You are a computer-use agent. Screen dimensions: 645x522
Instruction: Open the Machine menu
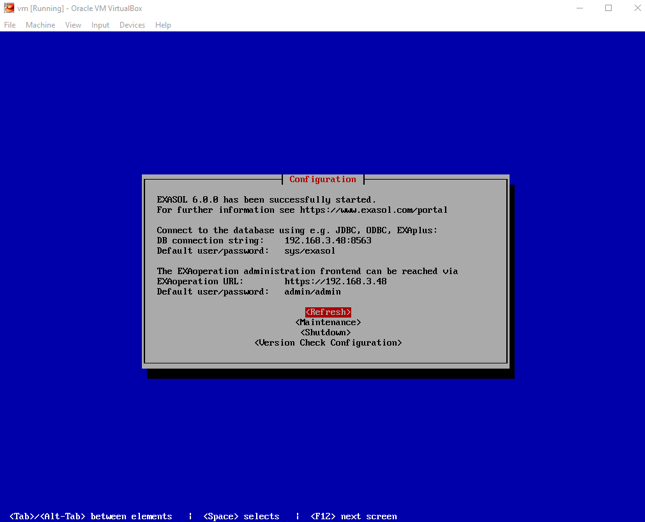(x=40, y=25)
